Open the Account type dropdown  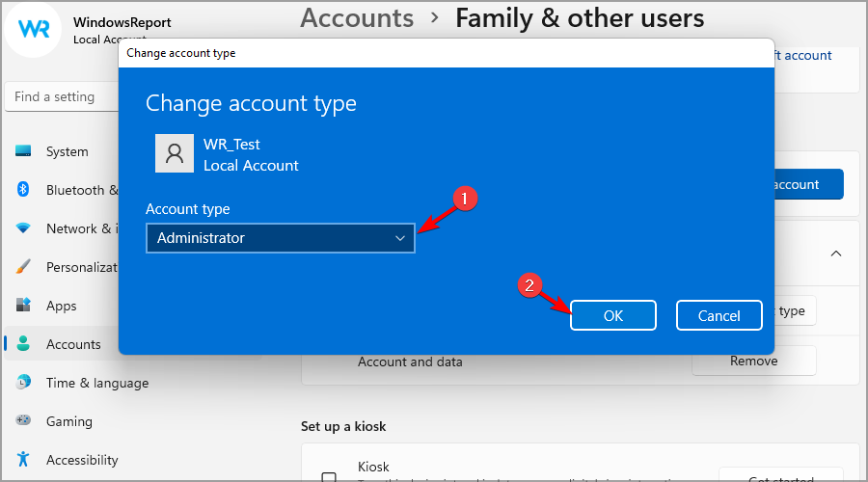pos(280,238)
